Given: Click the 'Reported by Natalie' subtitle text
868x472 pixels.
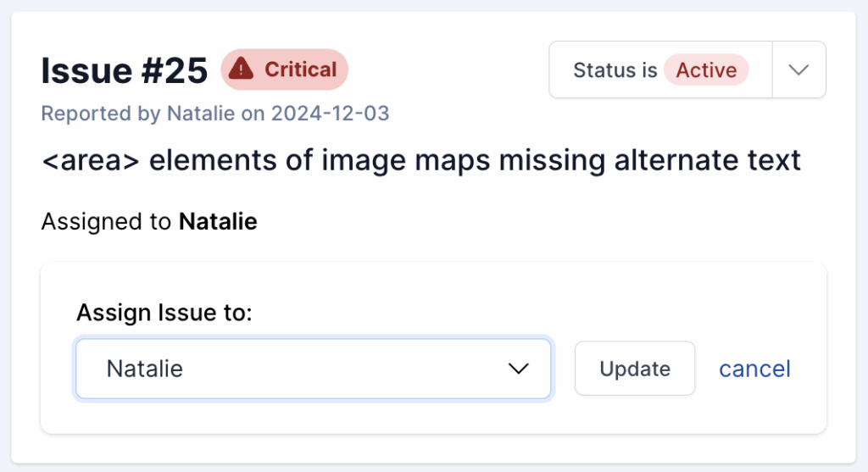Looking at the screenshot, I should (139, 114).
